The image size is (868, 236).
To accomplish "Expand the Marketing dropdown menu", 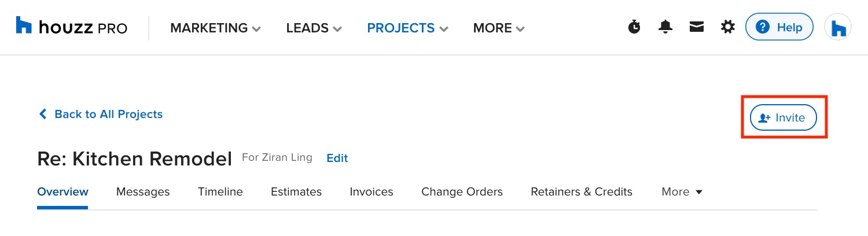I will click(215, 28).
